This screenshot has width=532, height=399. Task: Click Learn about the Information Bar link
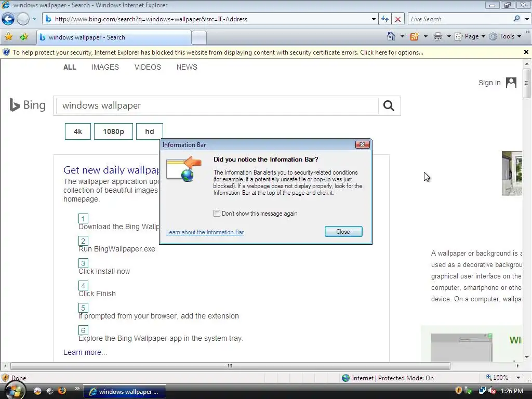205,232
